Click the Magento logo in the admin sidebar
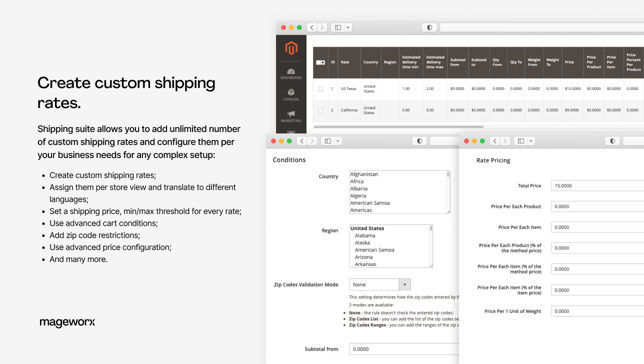644x364 pixels. click(291, 48)
